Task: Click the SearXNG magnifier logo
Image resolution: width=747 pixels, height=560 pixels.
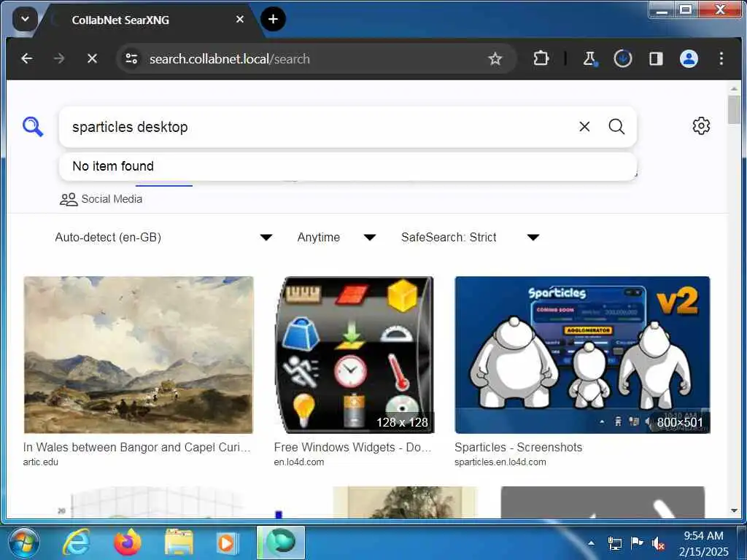Action: (33, 127)
